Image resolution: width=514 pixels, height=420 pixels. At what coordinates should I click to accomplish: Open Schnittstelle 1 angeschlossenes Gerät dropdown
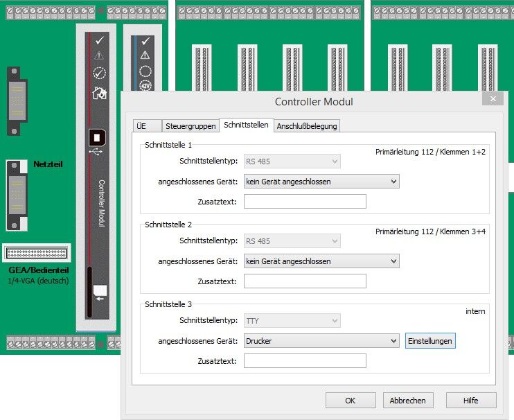(321, 182)
